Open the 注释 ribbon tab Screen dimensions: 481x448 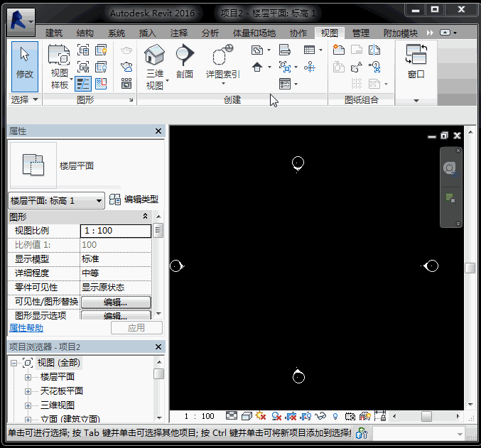179,33
